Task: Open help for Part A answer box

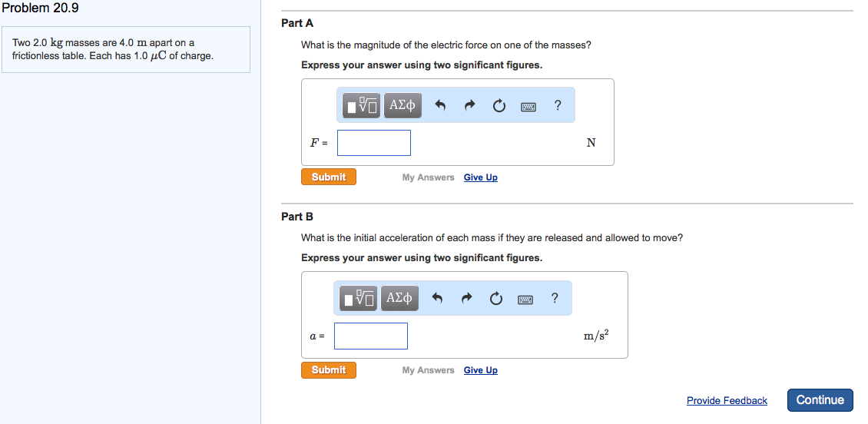Action: (558, 106)
